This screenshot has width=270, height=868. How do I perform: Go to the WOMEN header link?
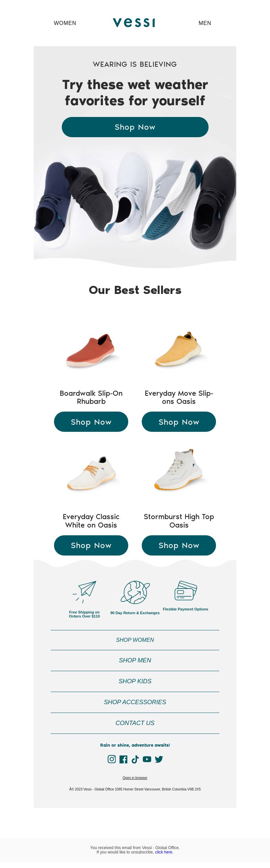click(65, 23)
